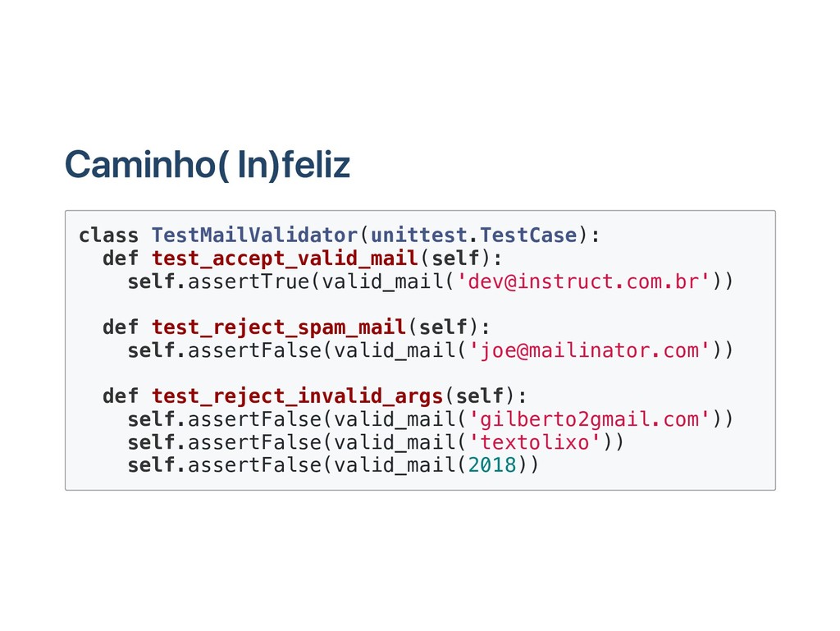Click valid_mail call on the gilberto2gmail line
The height and width of the screenshot is (631, 840).
[395, 418]
